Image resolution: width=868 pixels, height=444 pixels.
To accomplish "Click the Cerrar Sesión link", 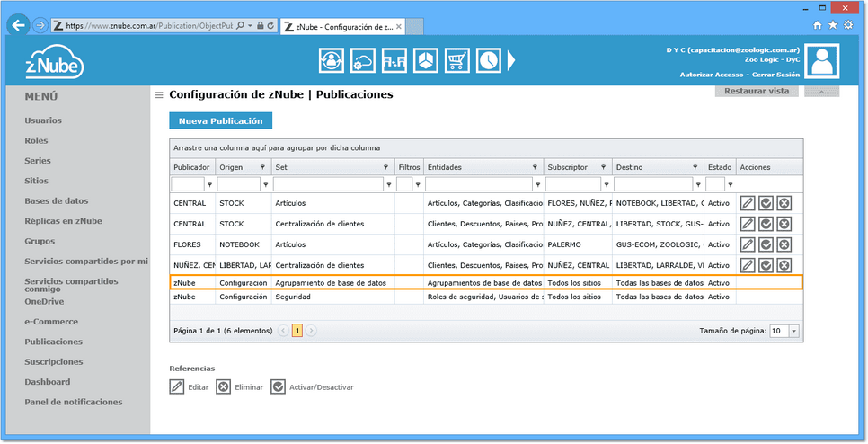I will pyautogui.click(x=775, y=75).
